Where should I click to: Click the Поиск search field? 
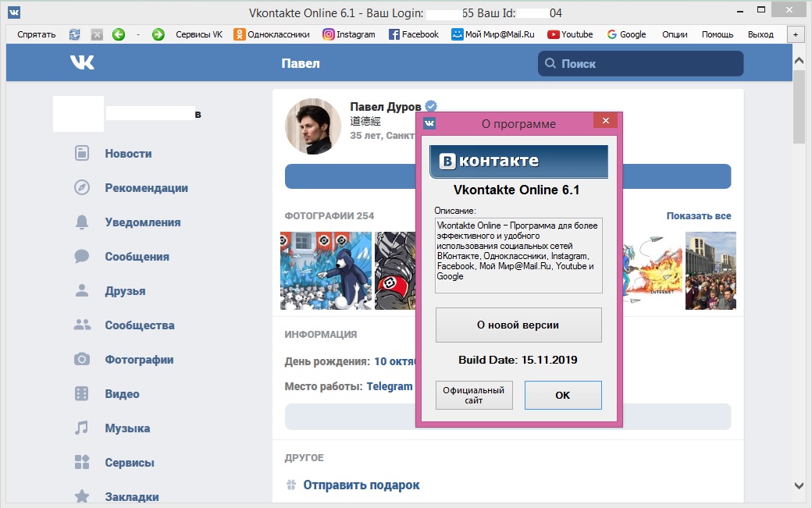click(640, 63)
